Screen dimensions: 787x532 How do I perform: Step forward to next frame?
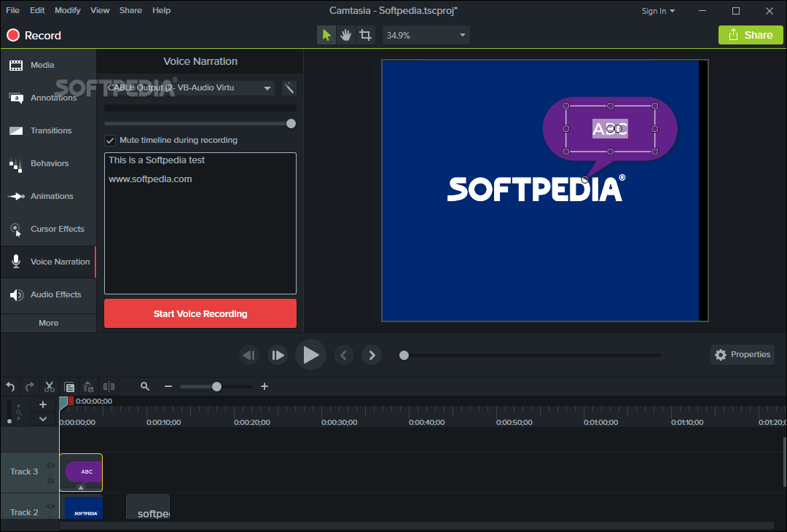pyautogui.click(x=278, y=356)
